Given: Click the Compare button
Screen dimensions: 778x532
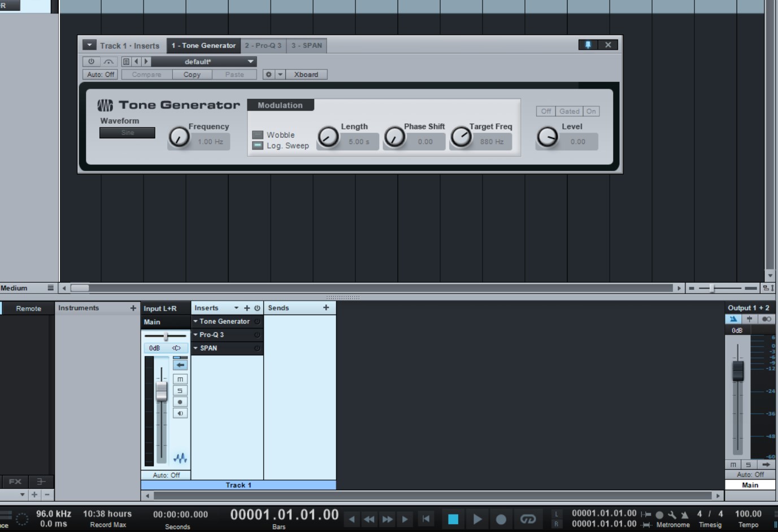Looking at the screenshot, I should click(147, 75).
